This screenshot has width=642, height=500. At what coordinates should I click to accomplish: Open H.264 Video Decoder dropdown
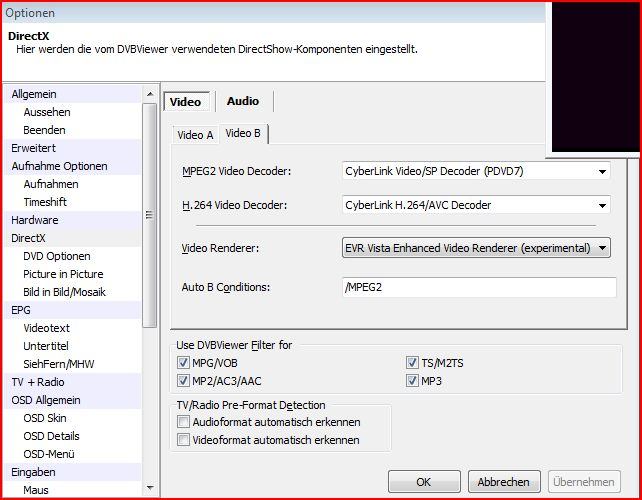[476, 205]
